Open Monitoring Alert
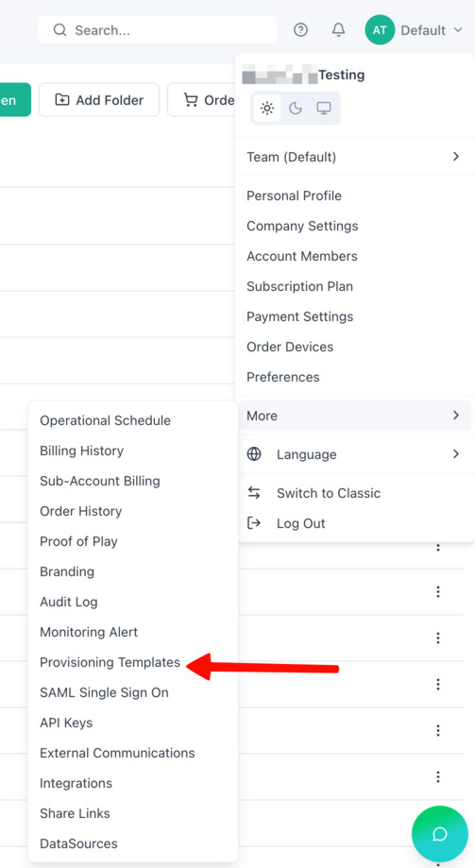475x868 pixels. pos(89,632)
